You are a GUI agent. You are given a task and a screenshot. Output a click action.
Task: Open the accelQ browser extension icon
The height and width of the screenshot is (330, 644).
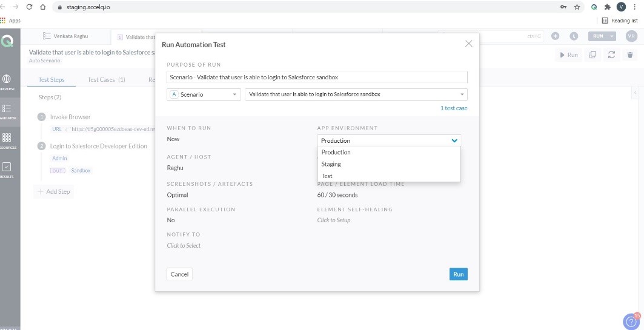(x=594, y=7)
